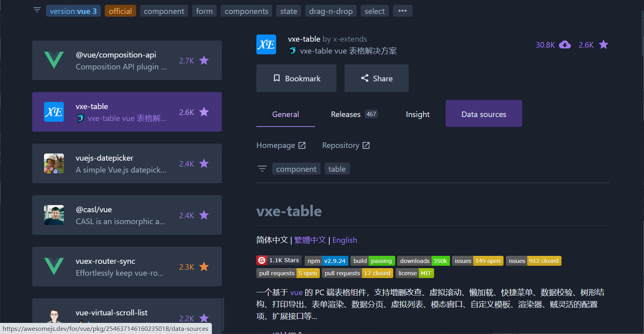Share the vxe-table package

(x=377, y=78)
